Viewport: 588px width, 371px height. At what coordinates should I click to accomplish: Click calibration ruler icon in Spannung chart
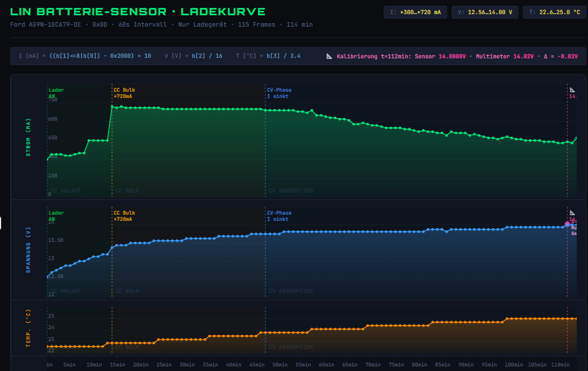[572, 212]
